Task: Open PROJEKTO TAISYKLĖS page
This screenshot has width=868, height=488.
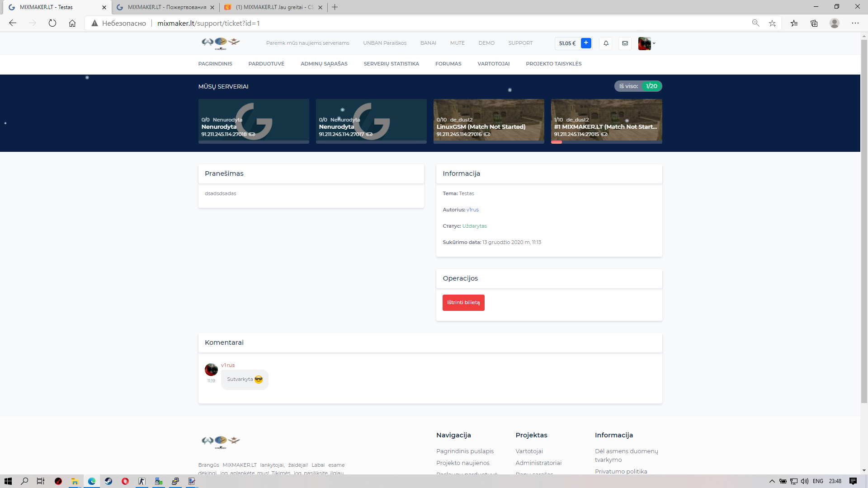Action: 554,64
